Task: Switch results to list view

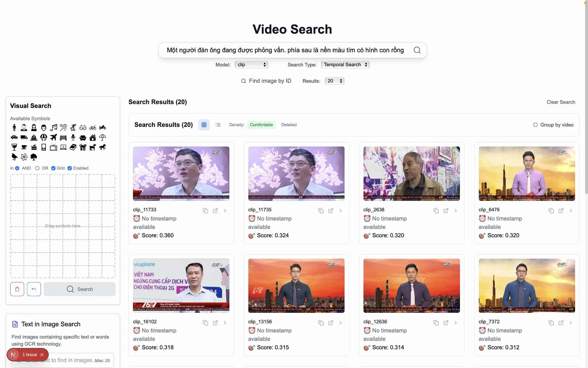Action: point(218,124)
